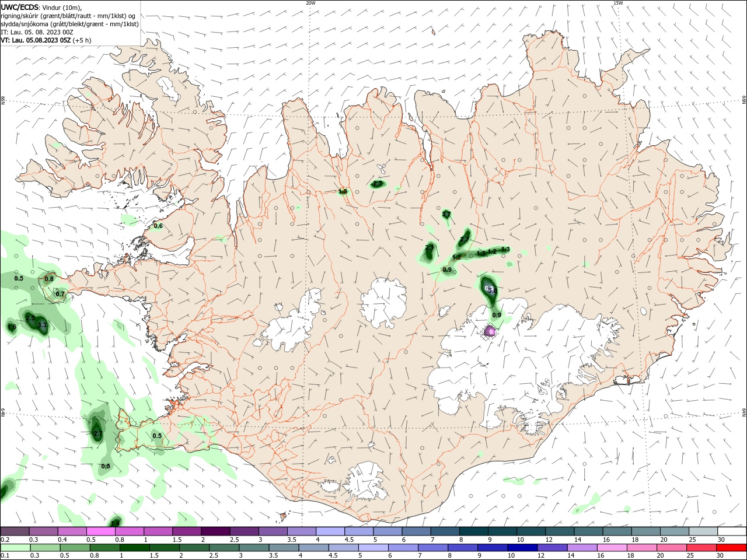This screenshot has width=747, height=560.
Task: Click the lower-scale swatch starting at 2.5
Action: (224, 548)
